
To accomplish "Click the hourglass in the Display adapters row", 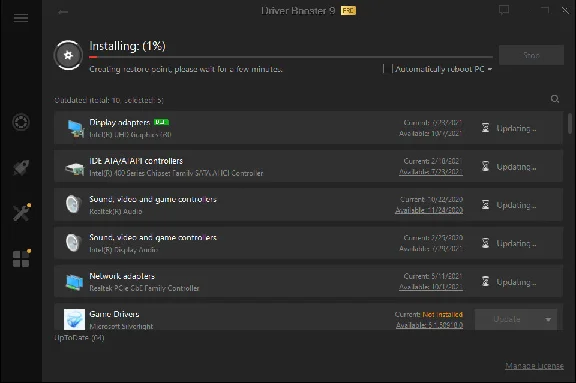I will pos(485,128).
